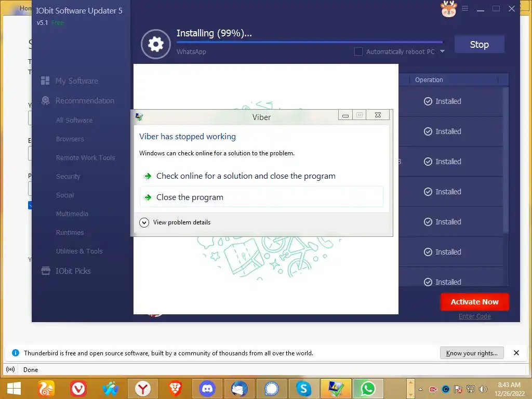Click the installing gear icon
Image resolution: width=532 pixels, height=399 pixels.
tap(156, 44)
